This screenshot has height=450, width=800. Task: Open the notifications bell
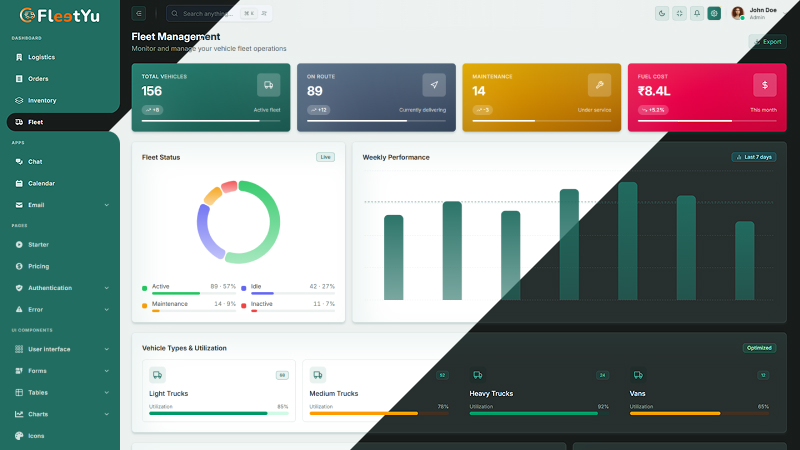(697, 13)
